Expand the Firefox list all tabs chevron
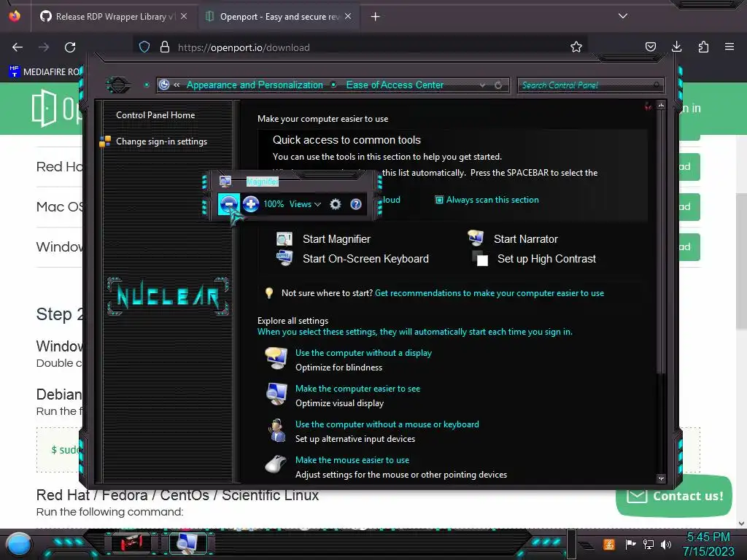This screenshot has height=560, width=747. (x=623, y=16)
